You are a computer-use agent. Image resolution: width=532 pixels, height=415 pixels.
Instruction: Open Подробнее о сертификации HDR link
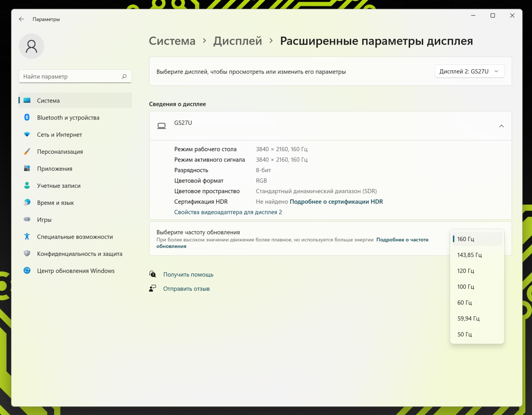tap(336, 202)
